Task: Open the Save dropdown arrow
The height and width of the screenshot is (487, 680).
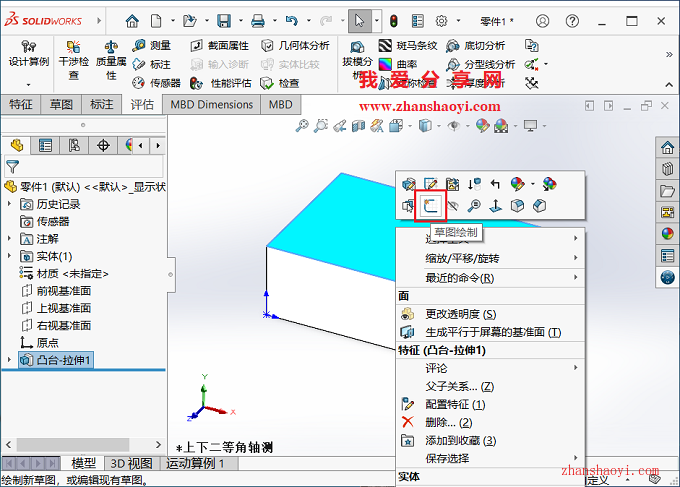Action: [241, 20]
